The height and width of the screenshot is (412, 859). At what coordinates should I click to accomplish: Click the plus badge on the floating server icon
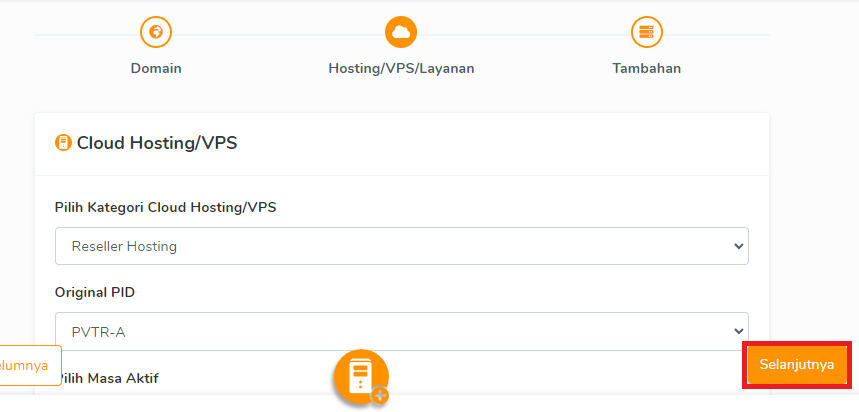click(380, 396)
